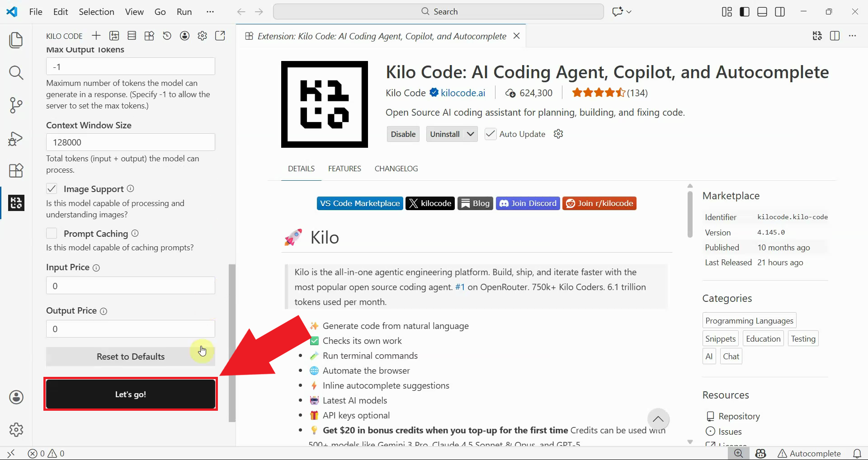Open the menu bar overflow ellipsis

click(x=210, y=12)
